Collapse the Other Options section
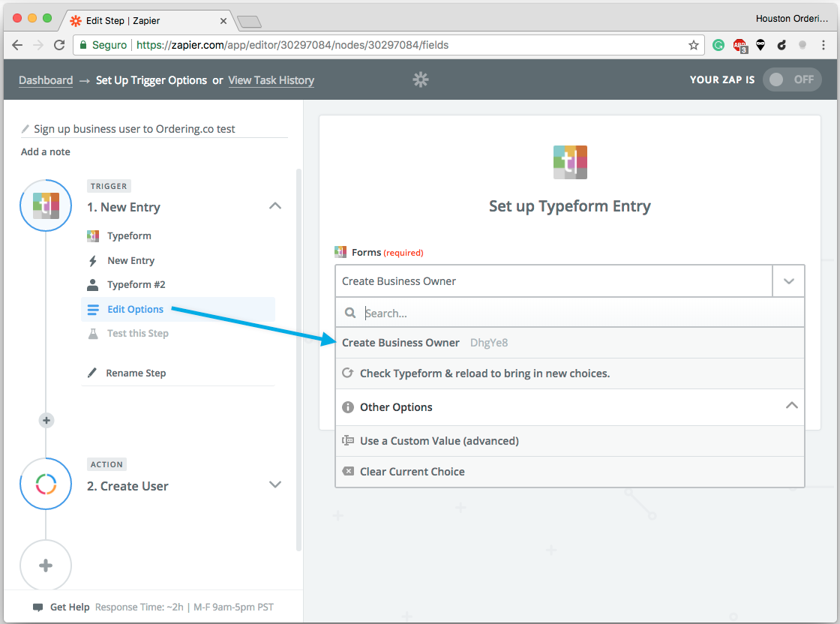The image size is (840, 624). pyautogui.click(x=791, y=406)
